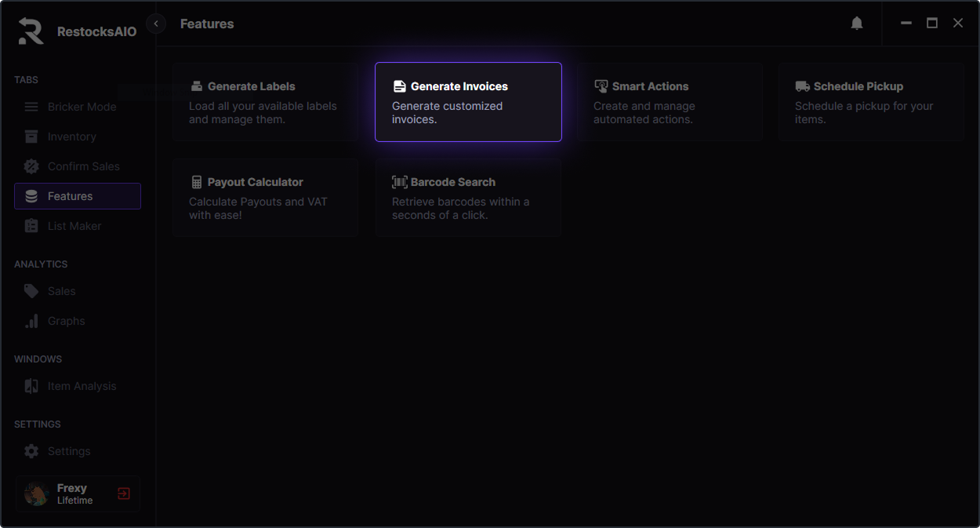Click the red logout icon beside Frexy
Viewport: 980px width, 528px height.
(x=124, y=493)
